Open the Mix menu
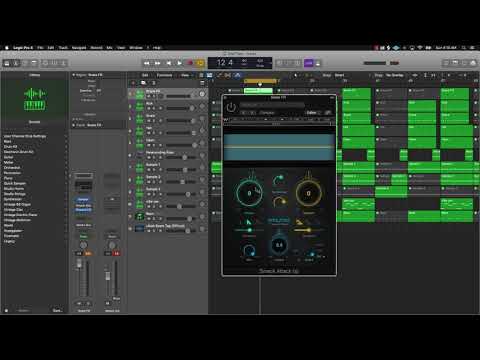Image resolution: width=480 pixels, height=360 pixels. tap(109, 48)
